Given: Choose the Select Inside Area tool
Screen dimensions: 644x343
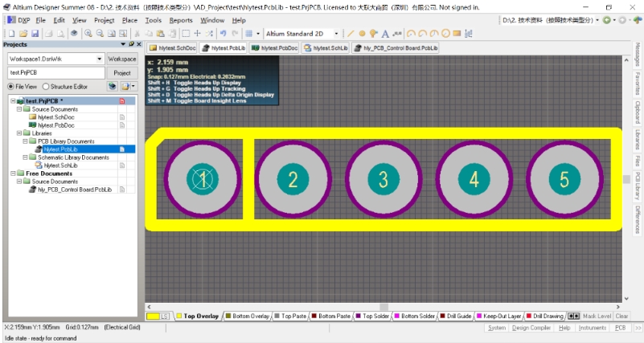Looking at the screenshot, I should 186,34.
